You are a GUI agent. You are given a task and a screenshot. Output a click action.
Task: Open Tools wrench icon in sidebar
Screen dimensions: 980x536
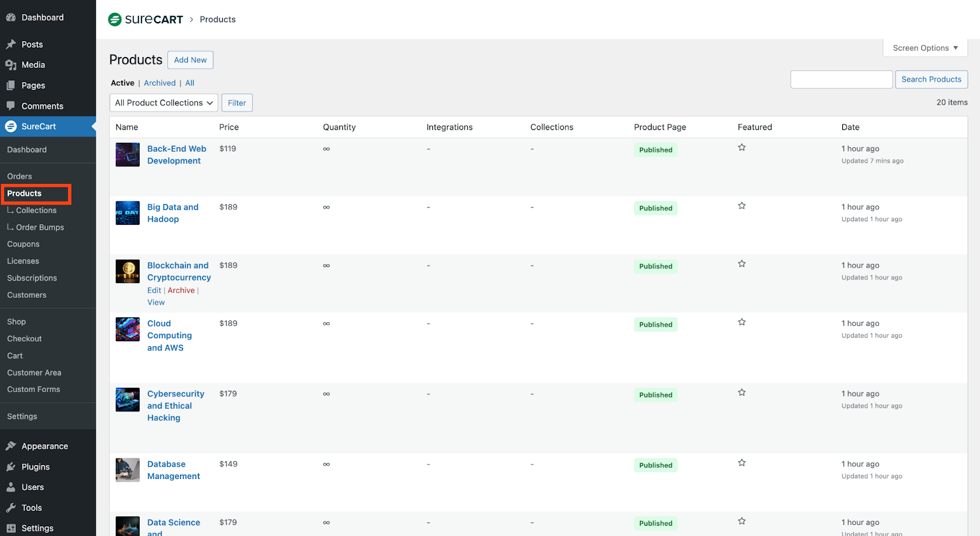pyautogui.click(x=10, y=508)
